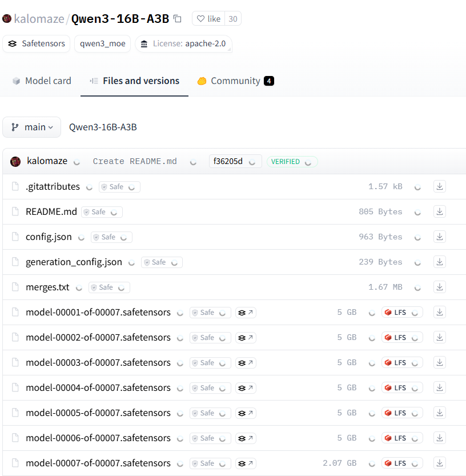
Task: Inspect tensors of model-00007-of-00007.safetensors
Action: tap(246, 463)
